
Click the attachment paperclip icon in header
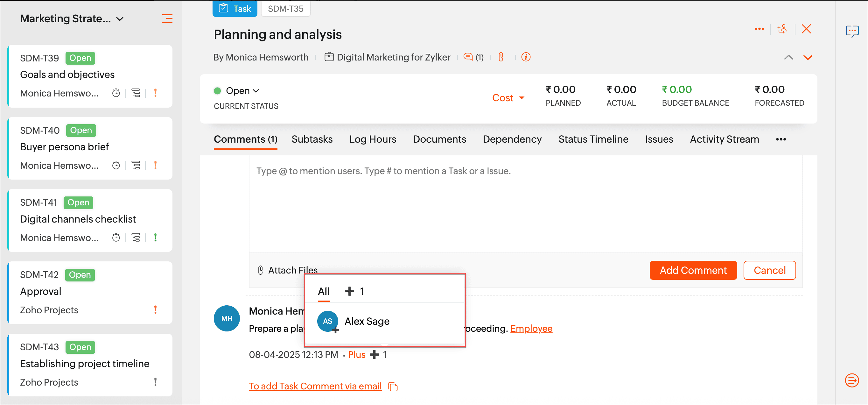pos(501,57)
